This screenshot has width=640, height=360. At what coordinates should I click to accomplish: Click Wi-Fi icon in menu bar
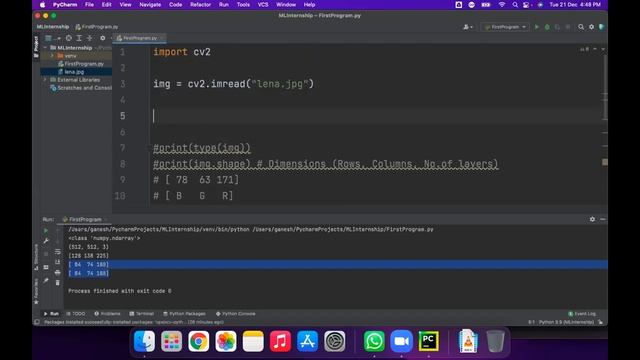click(x=502, y=5)
